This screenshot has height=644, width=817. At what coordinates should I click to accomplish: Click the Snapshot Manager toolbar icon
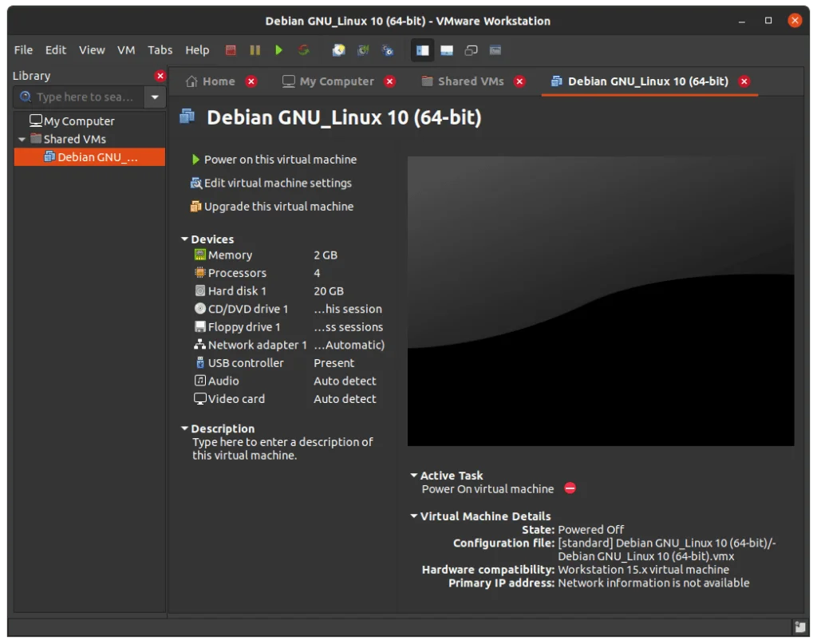click(388, 50)
